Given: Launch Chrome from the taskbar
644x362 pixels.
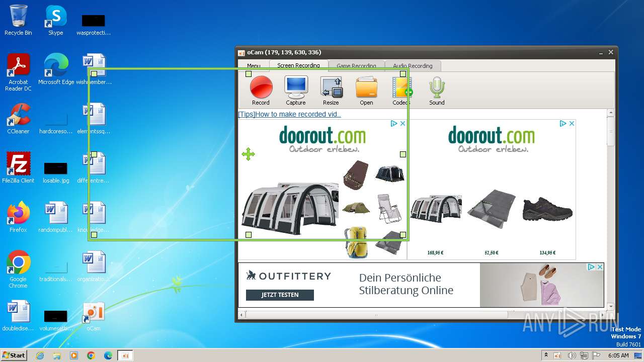Looking at the screenshot, I should [91, 355].
